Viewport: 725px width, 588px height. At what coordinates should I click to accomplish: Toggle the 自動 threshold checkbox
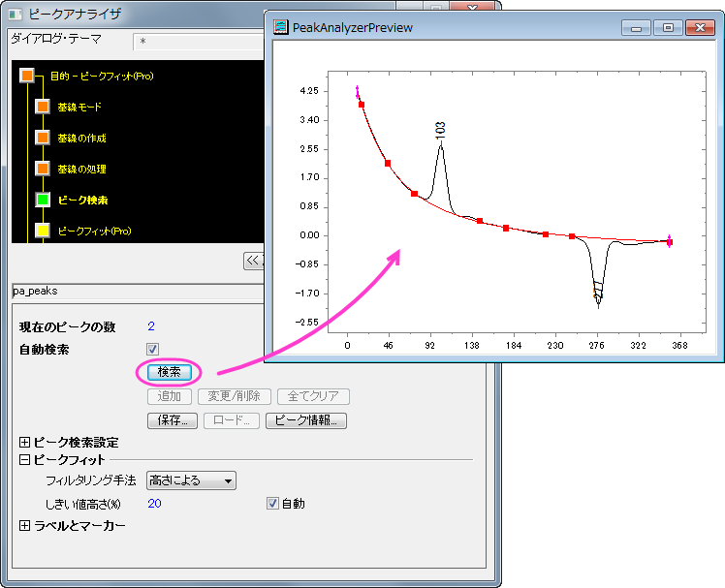click(x=272, y=504)
